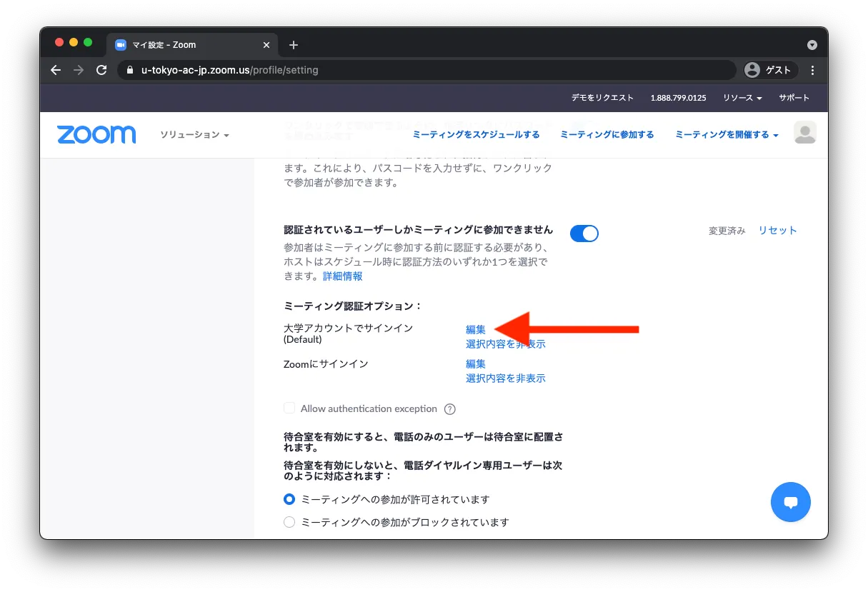Click the help icon beside authentication exception

pos(449,409)
